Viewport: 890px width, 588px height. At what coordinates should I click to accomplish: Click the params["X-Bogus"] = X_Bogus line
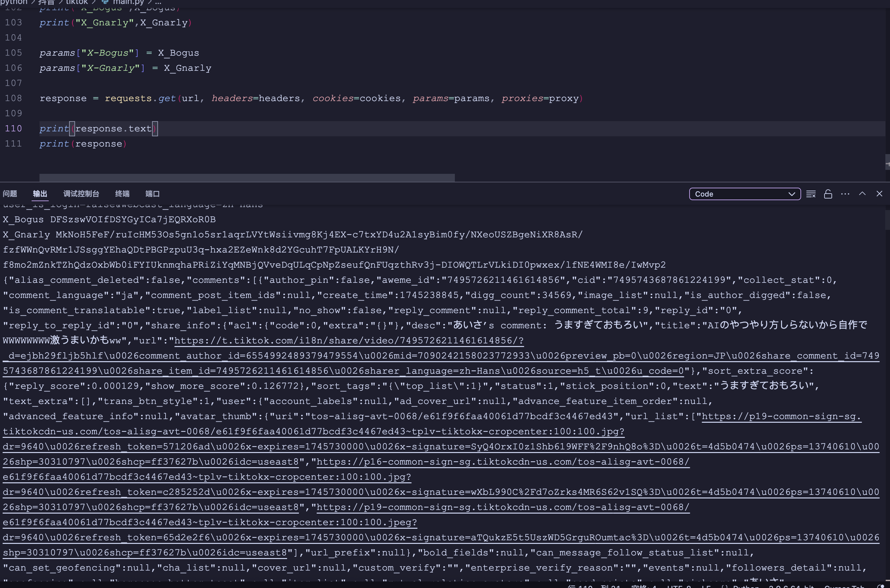coord(119,53)
